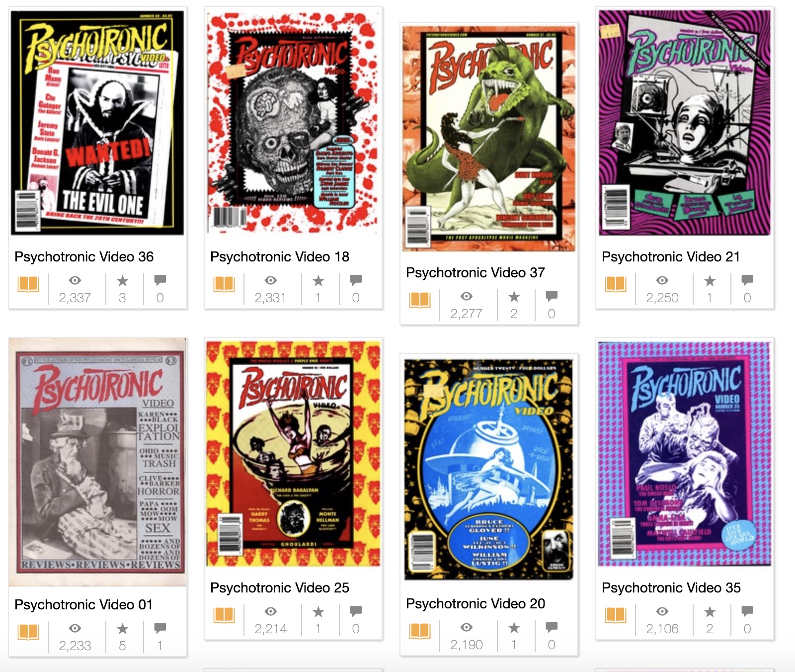Open the Psychotronic Video 36 title link
795x672 pixels.
click(84, 256)
